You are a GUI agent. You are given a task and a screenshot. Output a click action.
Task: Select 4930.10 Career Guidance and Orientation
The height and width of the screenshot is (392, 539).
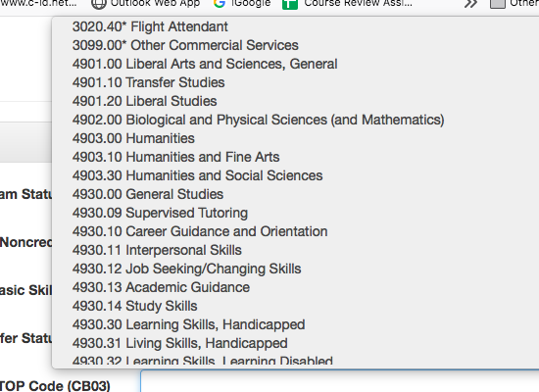point(296,231)
